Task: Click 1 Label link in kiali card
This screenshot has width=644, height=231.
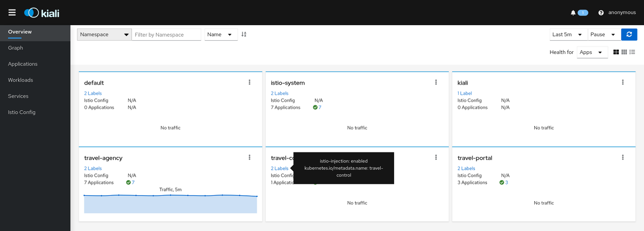Action: (x=465, y=93)
